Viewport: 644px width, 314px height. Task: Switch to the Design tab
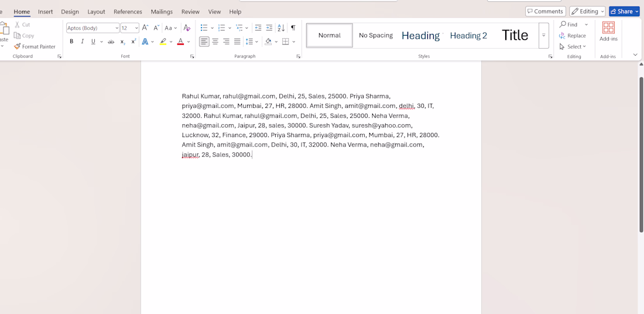coord(70,12)
